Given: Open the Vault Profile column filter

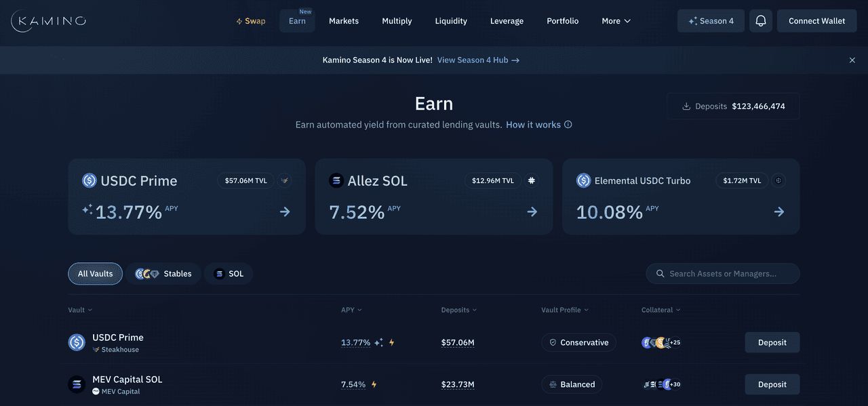Looking at the screenshot, I should pos(564,310).
